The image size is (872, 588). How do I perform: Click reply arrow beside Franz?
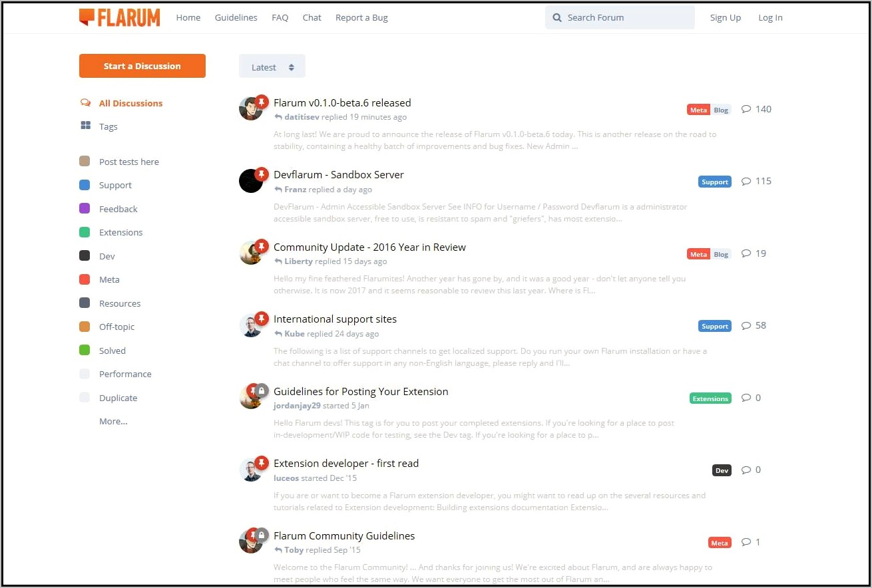pyautogui.click(x=278, y=190)
